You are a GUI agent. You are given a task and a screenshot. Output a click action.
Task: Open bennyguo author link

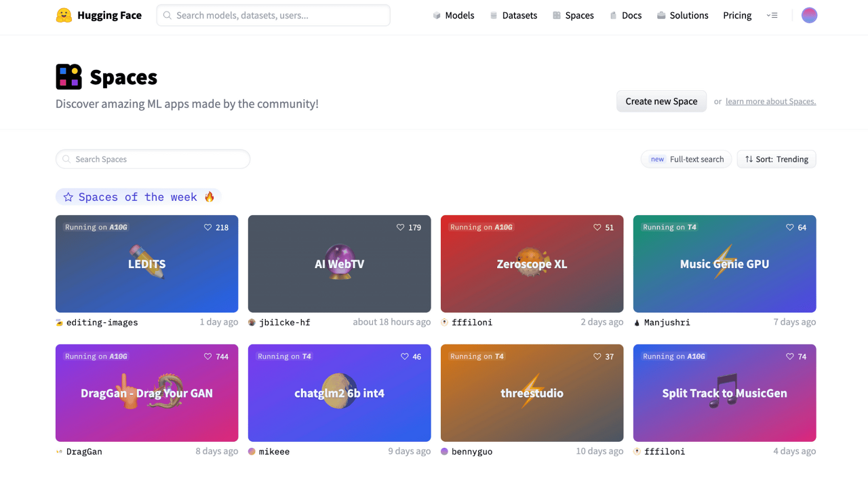[x=472, y=451]
